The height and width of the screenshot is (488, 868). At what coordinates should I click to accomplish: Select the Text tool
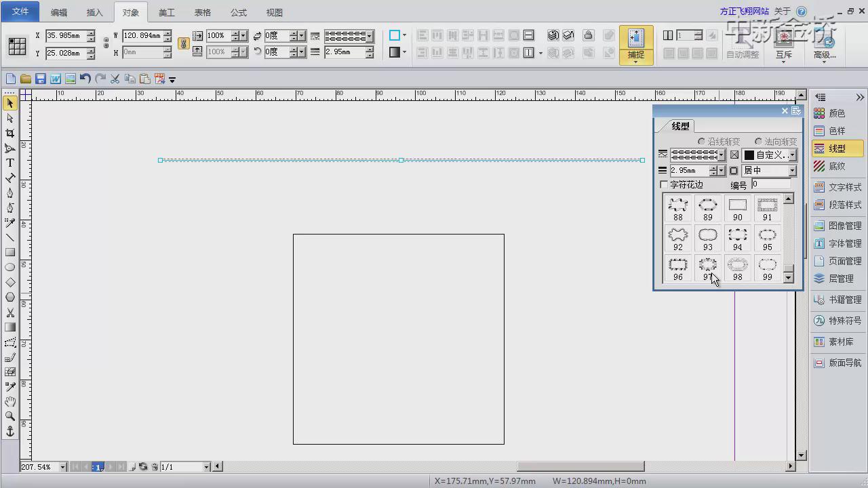tap(10, 163)
